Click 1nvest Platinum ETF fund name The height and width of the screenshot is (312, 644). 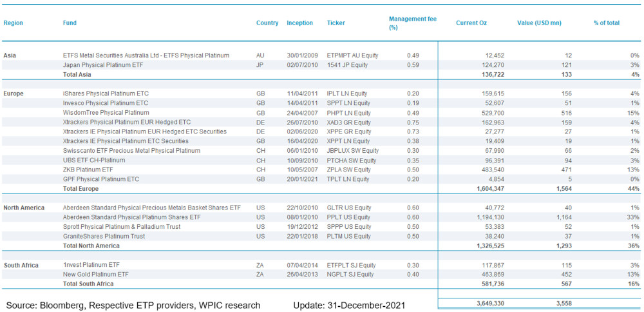pyautogui.click(x=91, y=265)
